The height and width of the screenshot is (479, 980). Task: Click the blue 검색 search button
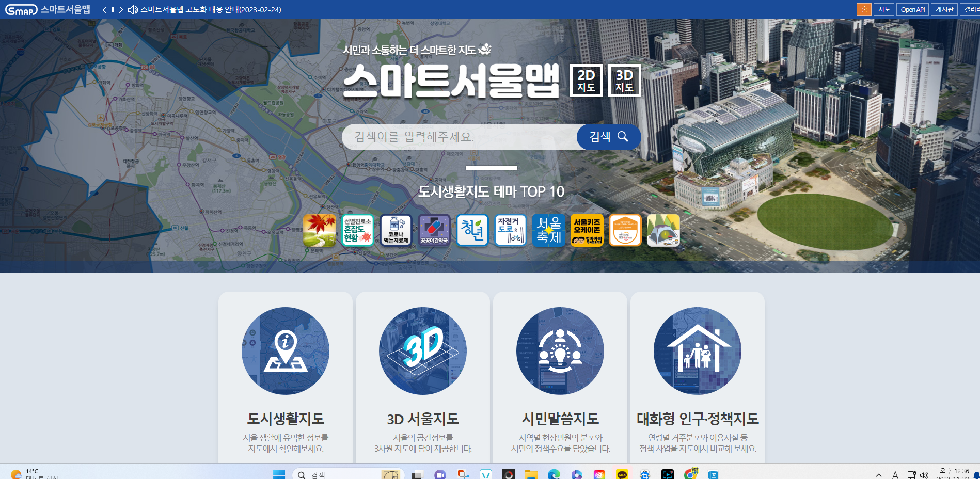[609, 137]
